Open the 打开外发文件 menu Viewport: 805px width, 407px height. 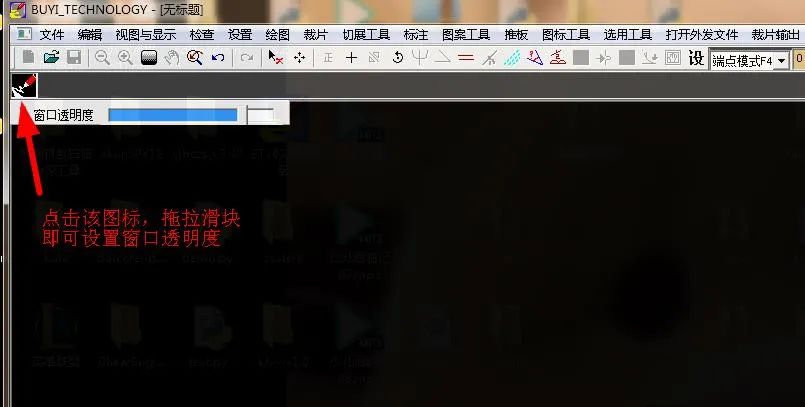click(x=702, y=35)
